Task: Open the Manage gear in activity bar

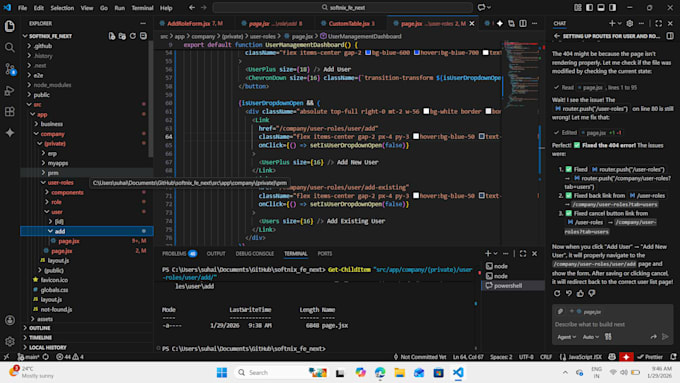Action: [x=10, y=341]
